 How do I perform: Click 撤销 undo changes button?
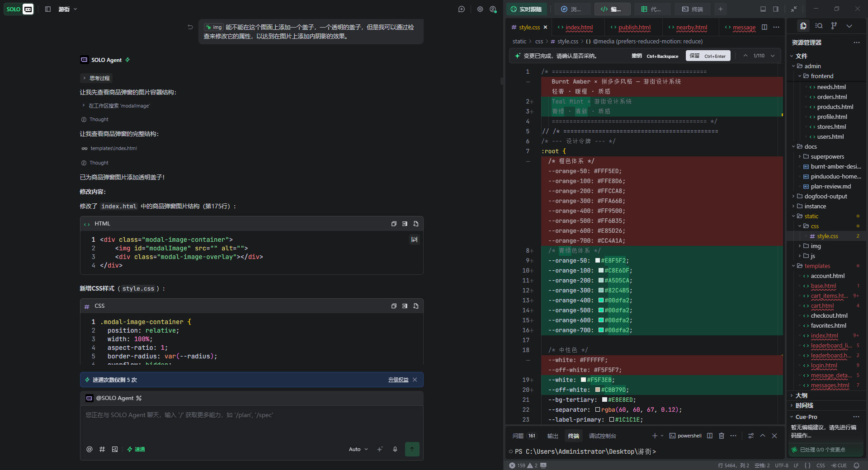(655, 56)
